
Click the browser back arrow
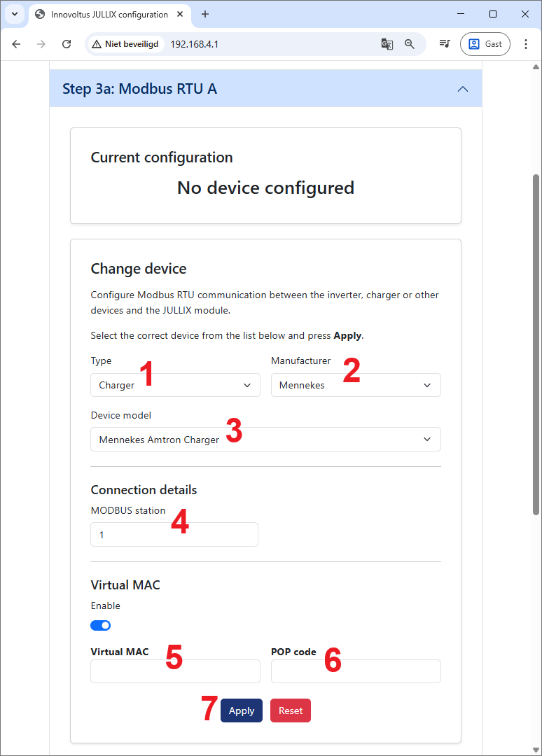16,44
